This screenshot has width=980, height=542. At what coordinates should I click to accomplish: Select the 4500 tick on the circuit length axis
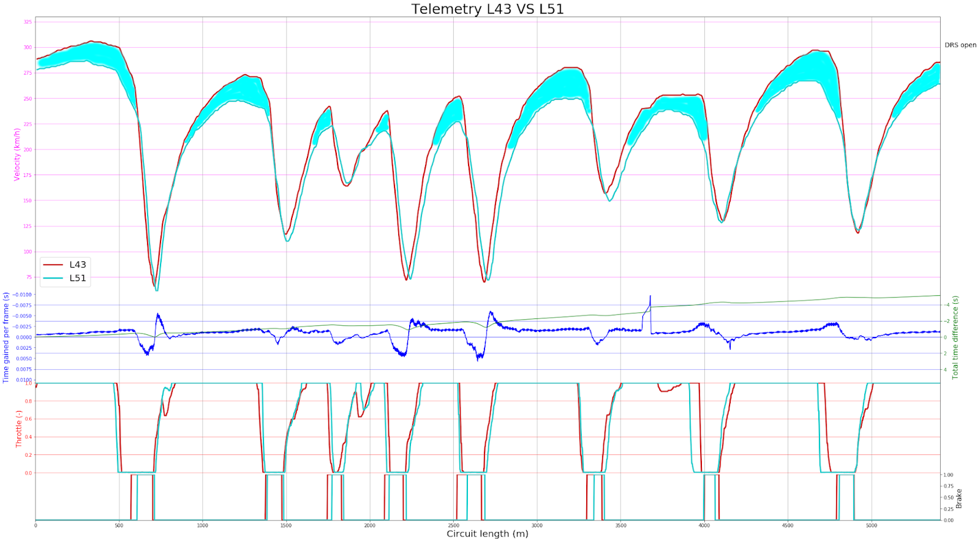[x=788, y=525]
